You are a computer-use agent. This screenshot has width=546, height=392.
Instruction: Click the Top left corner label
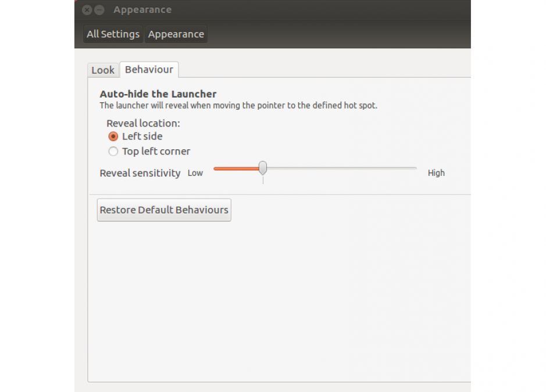[x=156, y=152]
